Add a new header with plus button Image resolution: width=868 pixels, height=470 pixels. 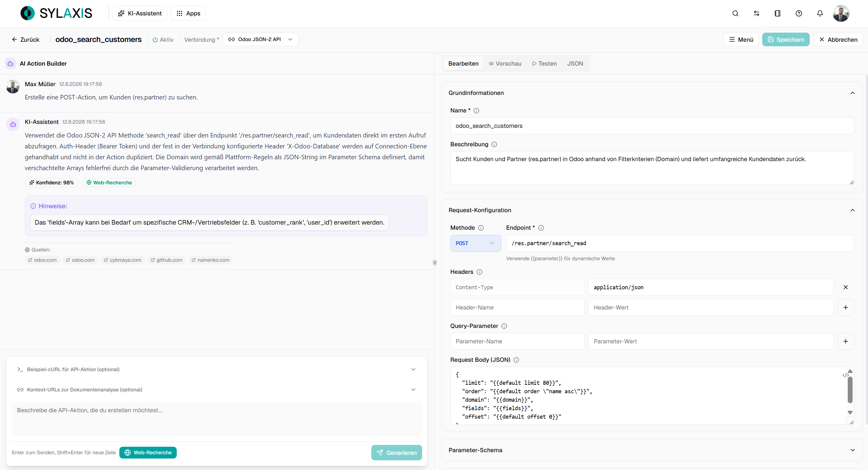point(845,307)
